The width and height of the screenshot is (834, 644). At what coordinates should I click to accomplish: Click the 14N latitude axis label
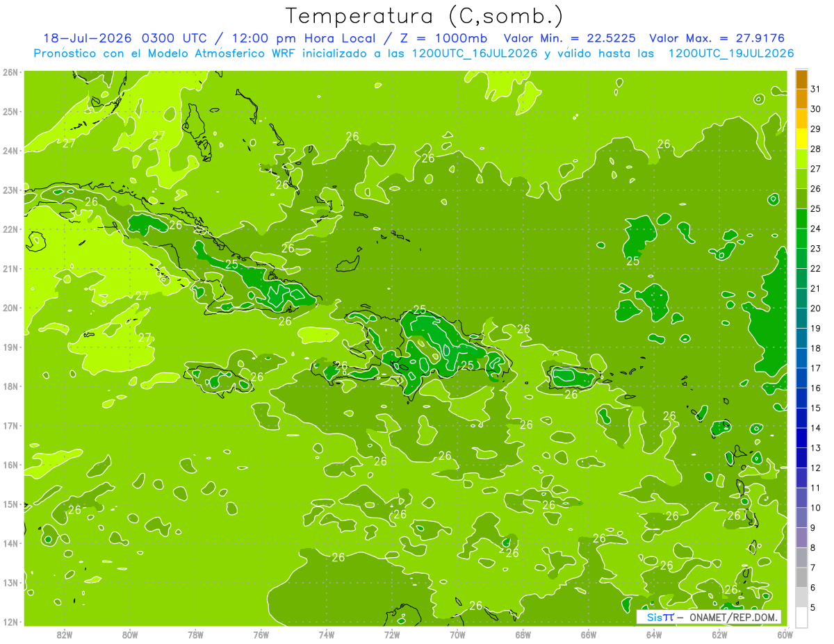point(10,543)
